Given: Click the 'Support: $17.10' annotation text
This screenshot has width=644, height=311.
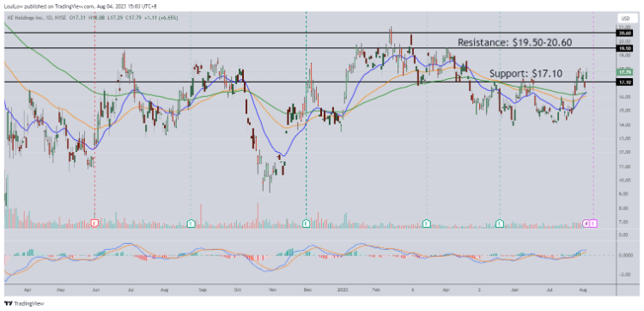Looking at the screenshot, I should [526, 74].
